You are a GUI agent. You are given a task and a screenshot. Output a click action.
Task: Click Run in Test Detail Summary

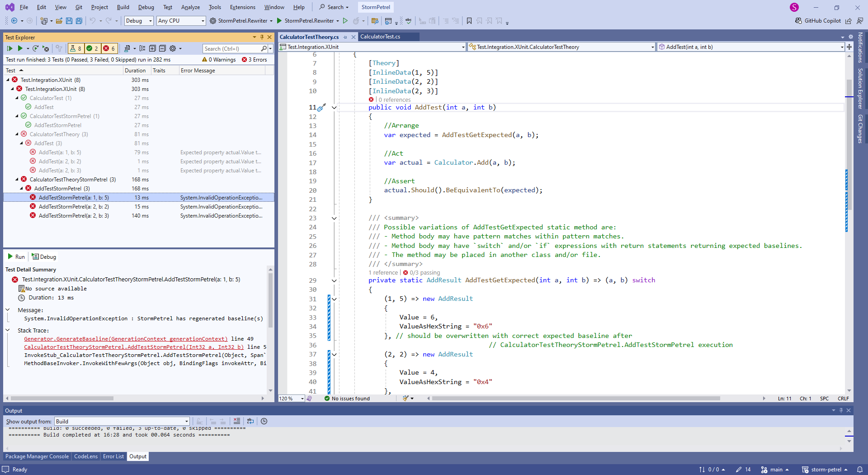click(x=16, y=256)
